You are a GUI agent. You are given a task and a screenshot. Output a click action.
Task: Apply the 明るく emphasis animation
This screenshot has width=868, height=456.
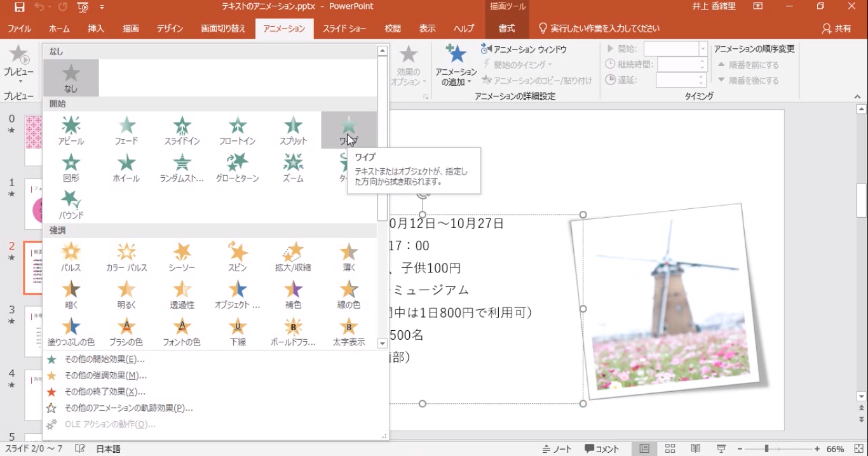126,294
